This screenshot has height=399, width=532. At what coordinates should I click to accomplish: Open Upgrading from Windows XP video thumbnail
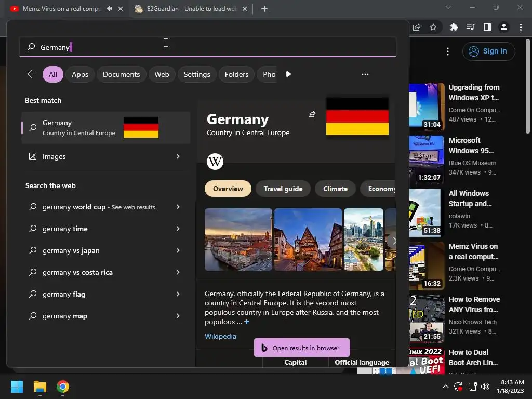(x=427, y=107)
